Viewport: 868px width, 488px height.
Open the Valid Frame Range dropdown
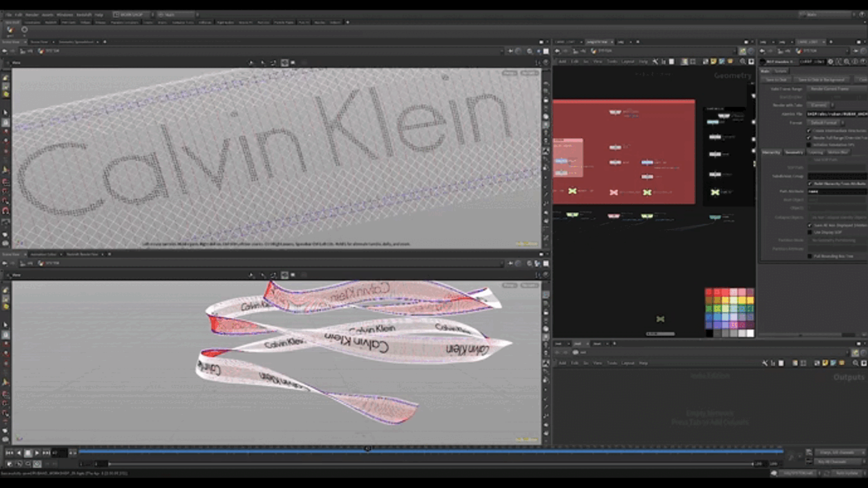[836, 89]
